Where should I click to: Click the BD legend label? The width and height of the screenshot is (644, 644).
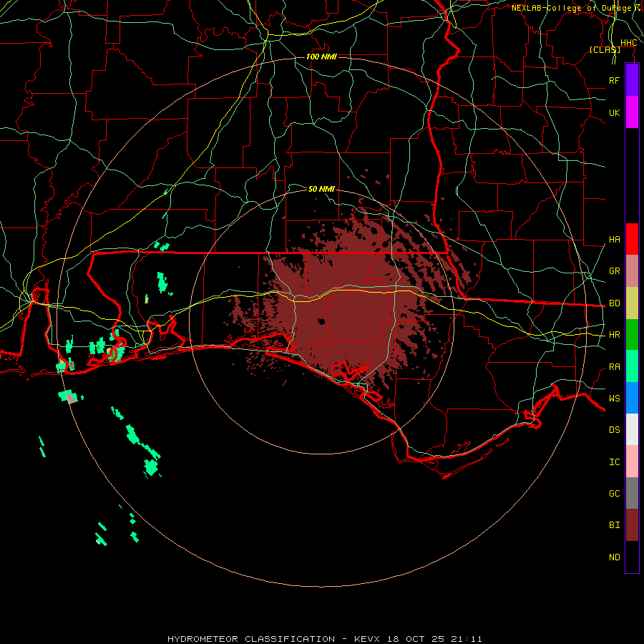614,303
